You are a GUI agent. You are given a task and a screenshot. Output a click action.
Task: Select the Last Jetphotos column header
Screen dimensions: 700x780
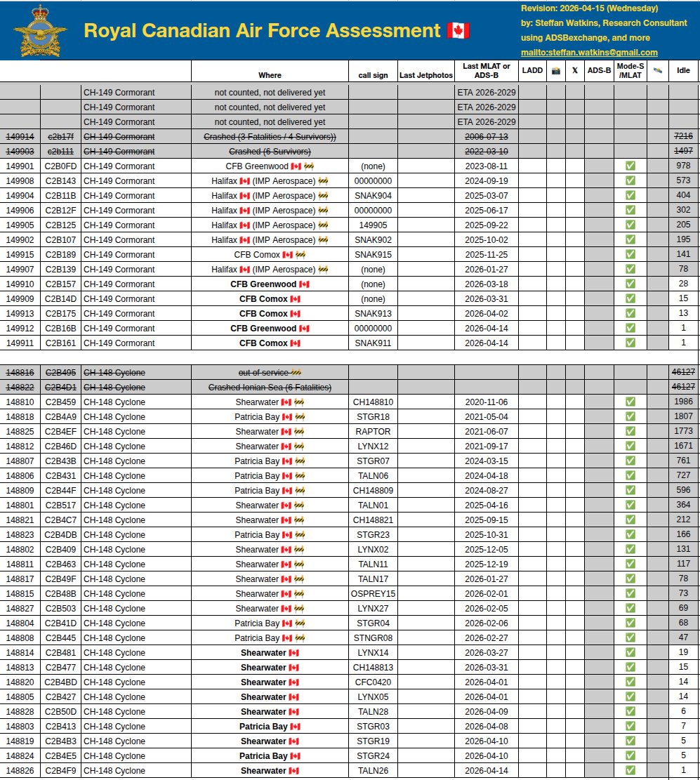[x=426, y=75]
